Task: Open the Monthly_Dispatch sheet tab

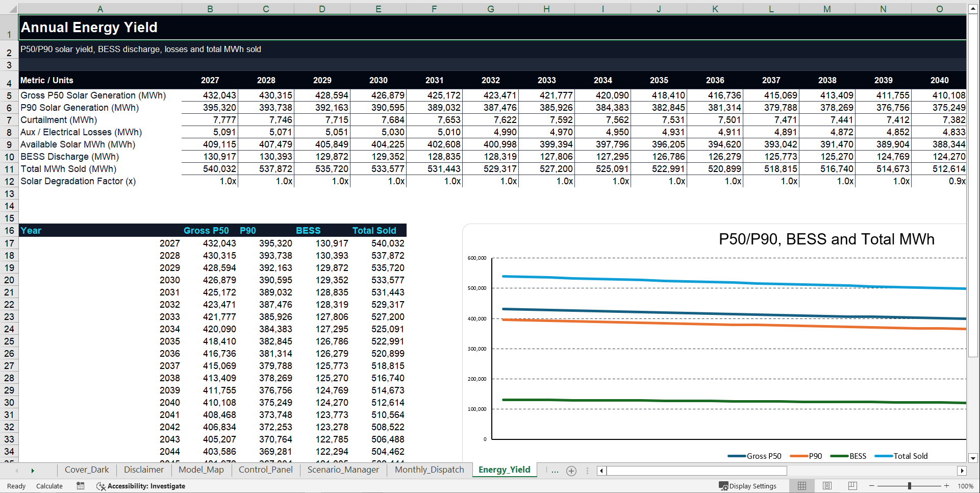Action: (x=429, y=470)
